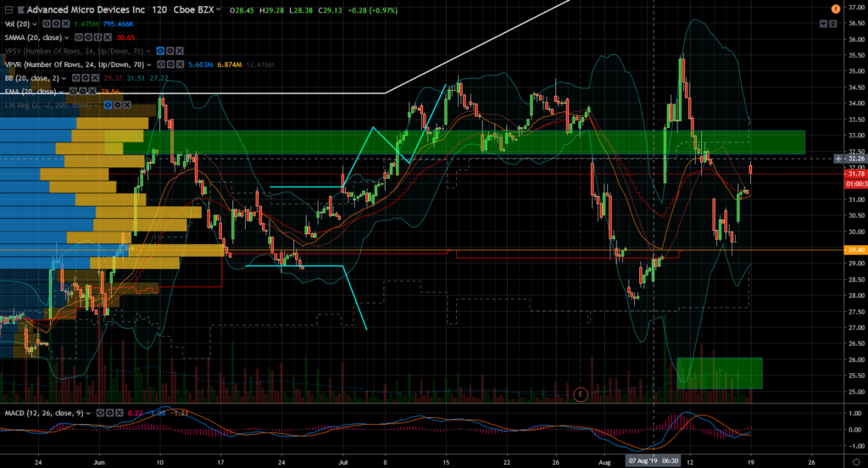Click the pane maximize up-down button

(832, 24)
